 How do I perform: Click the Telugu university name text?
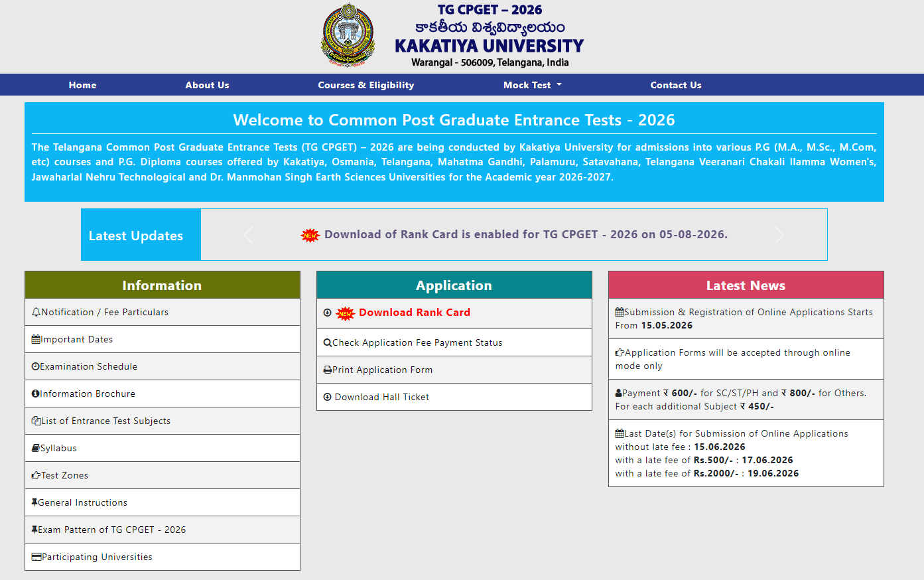pos(490,27)
